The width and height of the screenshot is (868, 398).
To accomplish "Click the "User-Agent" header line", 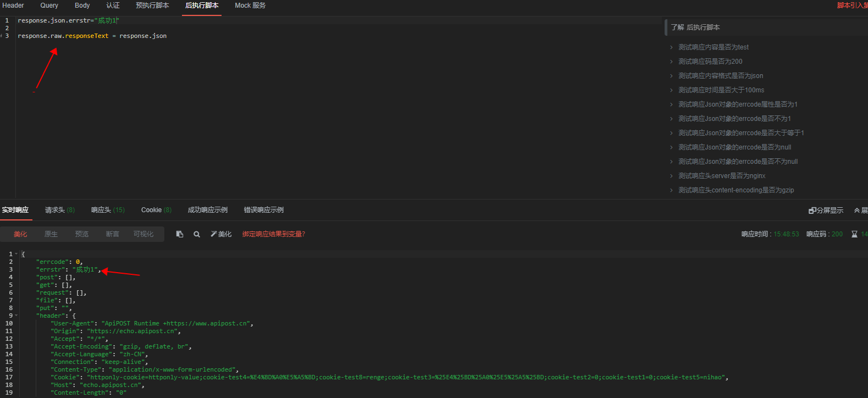I will click(152, 323).
